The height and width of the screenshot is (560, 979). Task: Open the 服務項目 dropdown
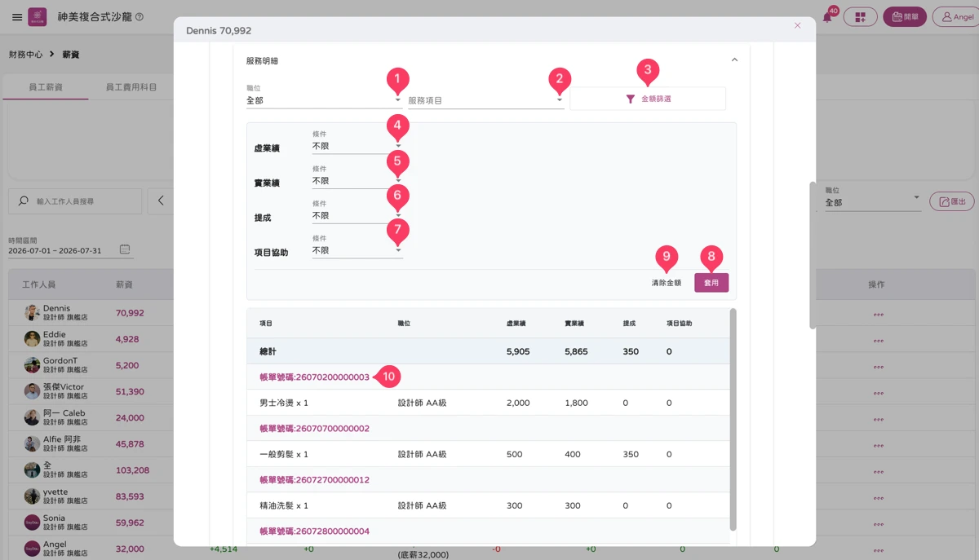coord(486,100)
